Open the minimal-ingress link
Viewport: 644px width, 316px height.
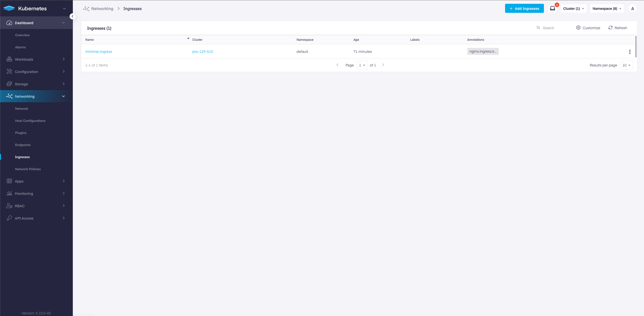pyautogui.click(x=99, y=52)
